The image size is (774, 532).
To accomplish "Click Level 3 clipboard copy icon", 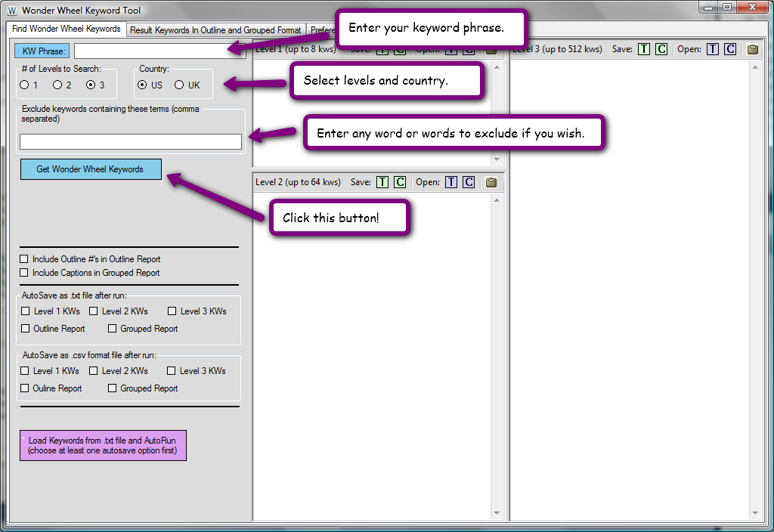I will [752, 49].
